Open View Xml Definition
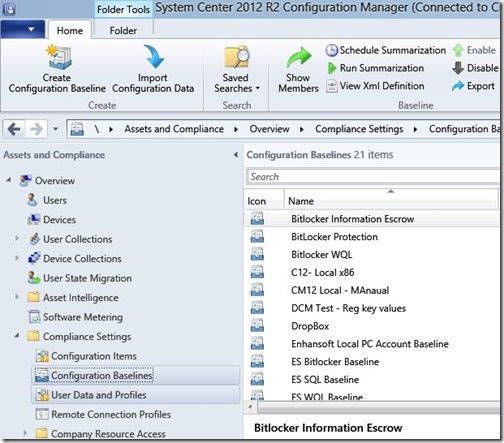This screenshot has width=504, height=443. tap(375, 86)
